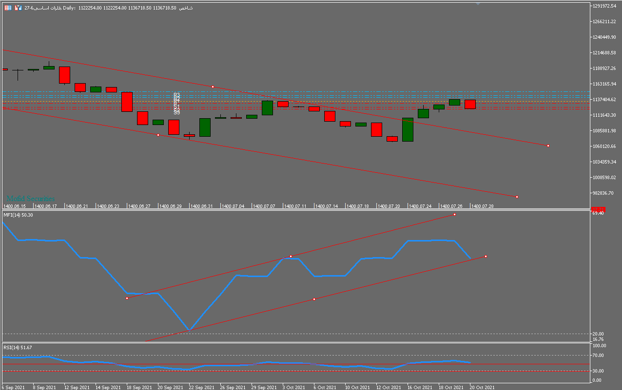Click the 29 Sep 2021 date label

click(x=263, y=387)
